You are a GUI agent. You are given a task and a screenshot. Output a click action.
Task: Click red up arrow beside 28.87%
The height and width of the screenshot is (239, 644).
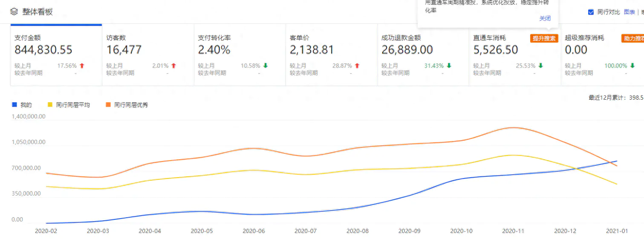pyautogui.click(x=357, y=66)
